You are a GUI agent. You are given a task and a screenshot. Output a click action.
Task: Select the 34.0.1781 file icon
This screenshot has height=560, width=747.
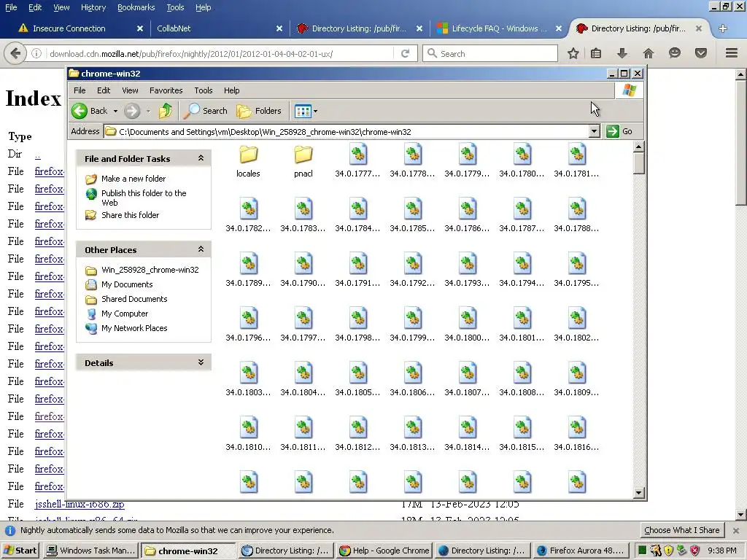click(577, 155)
